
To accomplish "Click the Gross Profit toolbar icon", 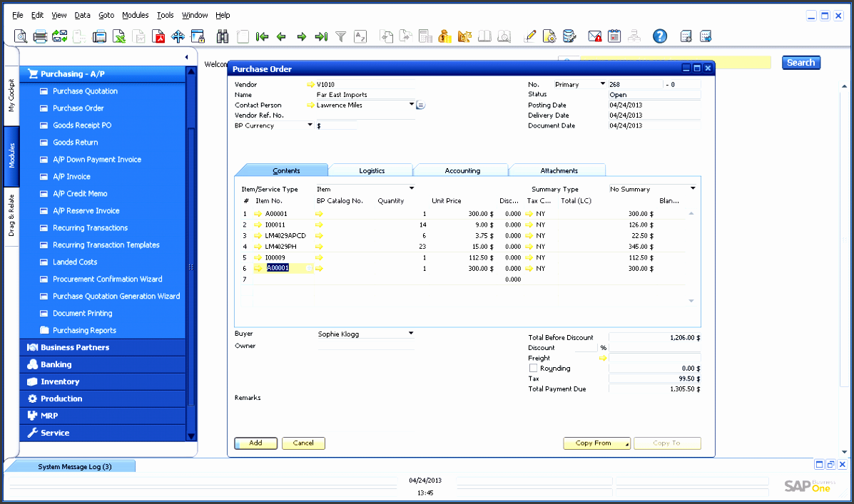I will click(x=464, y=36).
